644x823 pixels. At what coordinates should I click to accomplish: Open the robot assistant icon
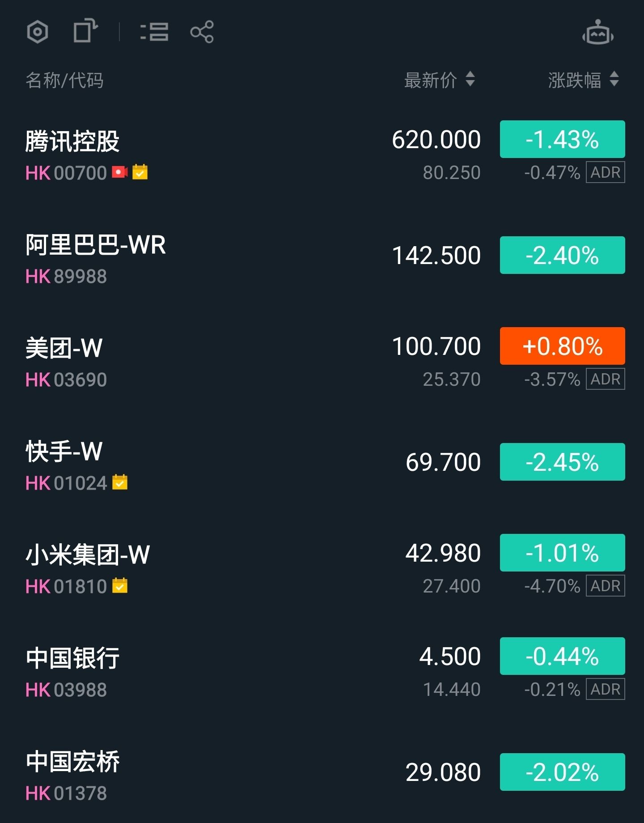click(597, 33)
